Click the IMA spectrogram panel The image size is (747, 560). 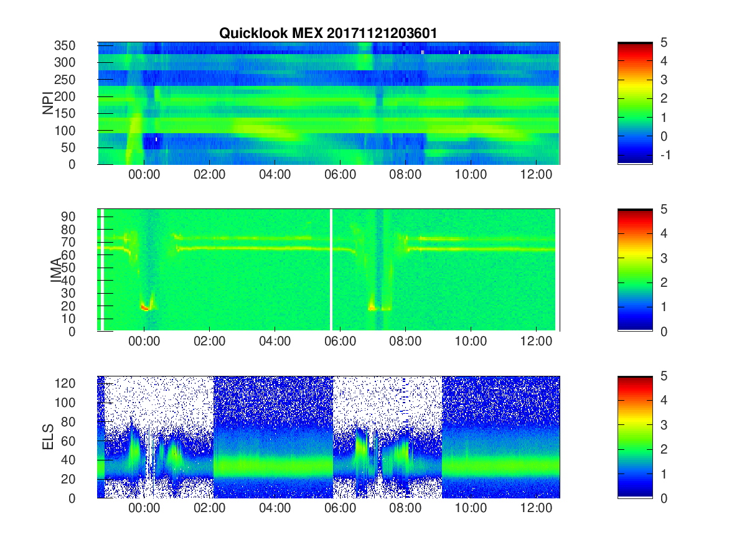pos(329,270)
